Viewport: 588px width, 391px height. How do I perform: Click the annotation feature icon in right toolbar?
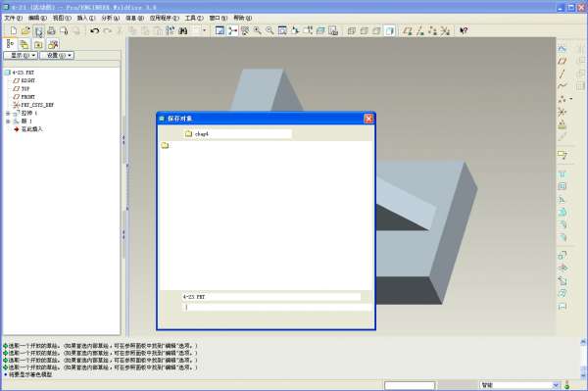click(563, 155)
